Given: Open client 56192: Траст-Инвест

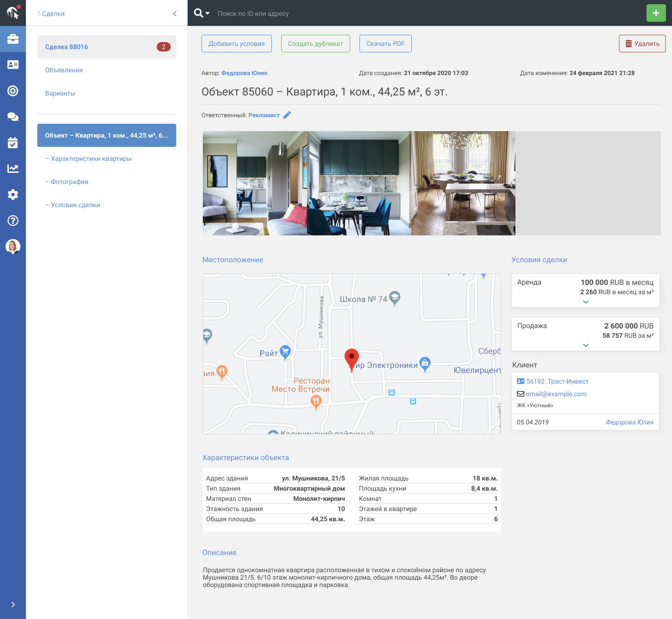Looking at the screenshot, I should (557, 381).
